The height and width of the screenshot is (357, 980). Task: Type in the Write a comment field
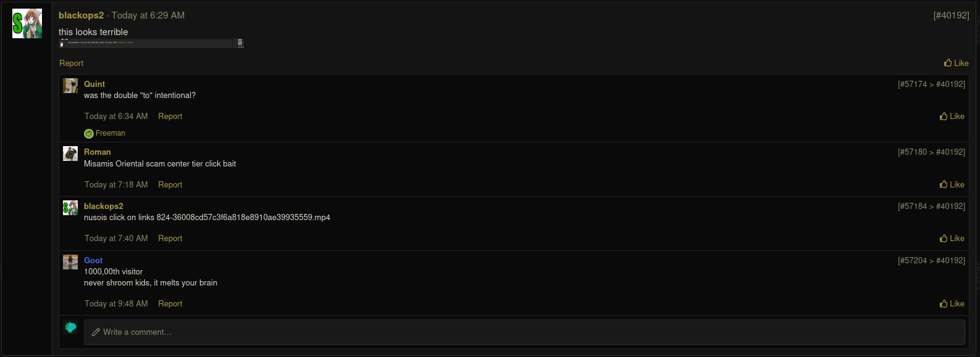pos(524,332)
